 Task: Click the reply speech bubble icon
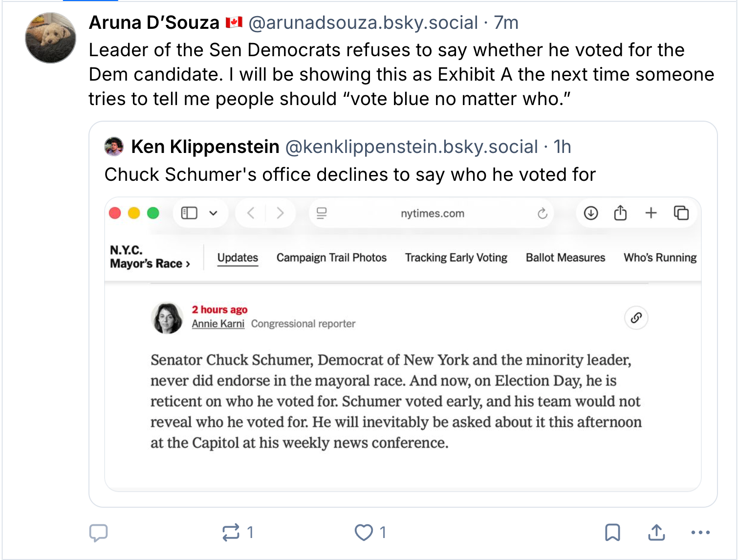tap(98, 533)
